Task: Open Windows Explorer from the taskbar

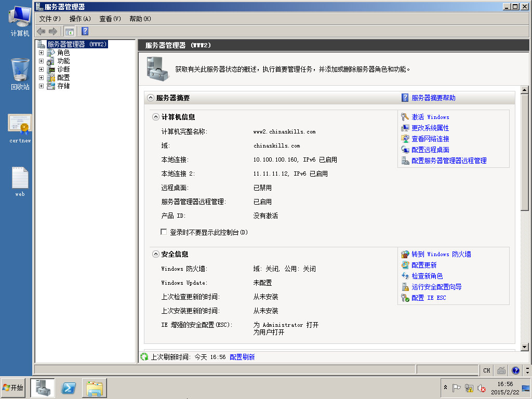Action: (95, 388)
